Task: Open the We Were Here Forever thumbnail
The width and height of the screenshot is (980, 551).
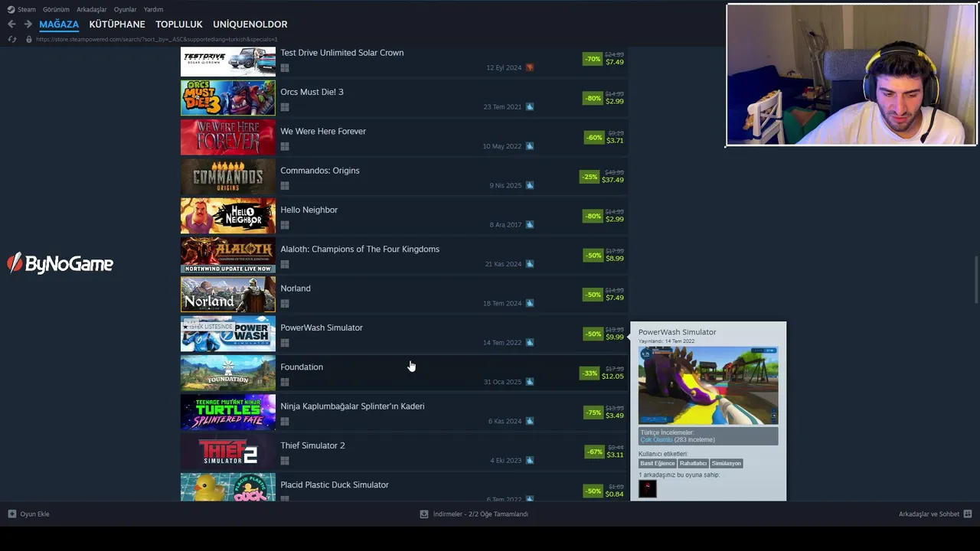Action: [x=228, y=138]
